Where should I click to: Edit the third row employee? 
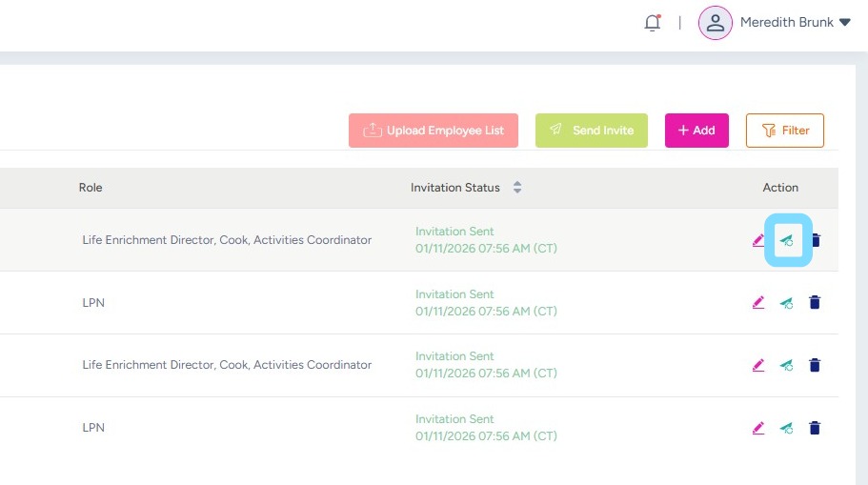[758, 365]
